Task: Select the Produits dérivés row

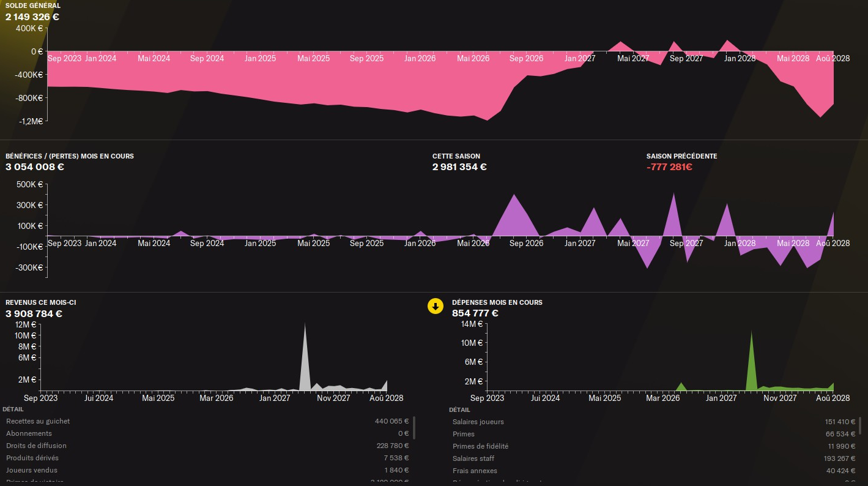Action: [207, 458]
